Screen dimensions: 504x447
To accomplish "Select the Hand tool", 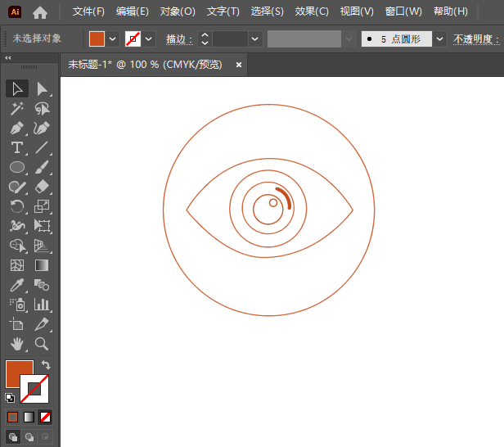I will click(x=16, y=344).
